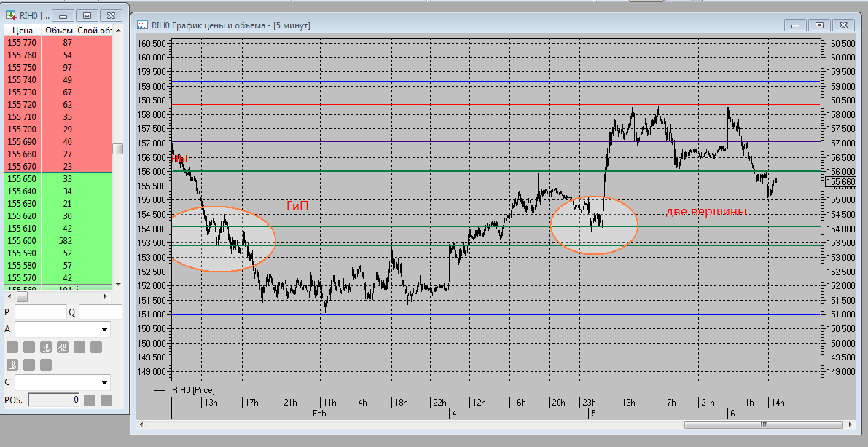Viewport: 868px width, 447px height.
Task: Click the blank gray button ending the POS row
Action: pos(106,400)
